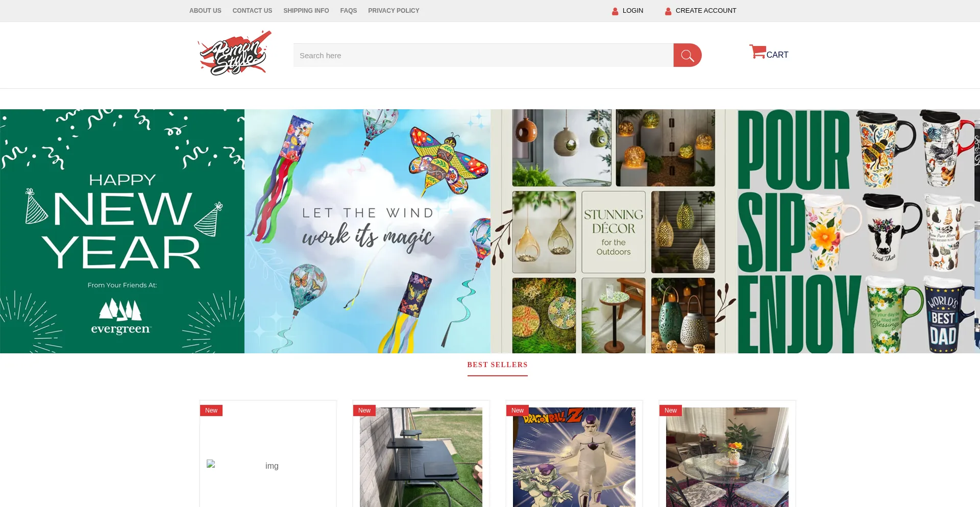
Task: Click the CREATE ACCOUNT link
Action: (706, 11)
